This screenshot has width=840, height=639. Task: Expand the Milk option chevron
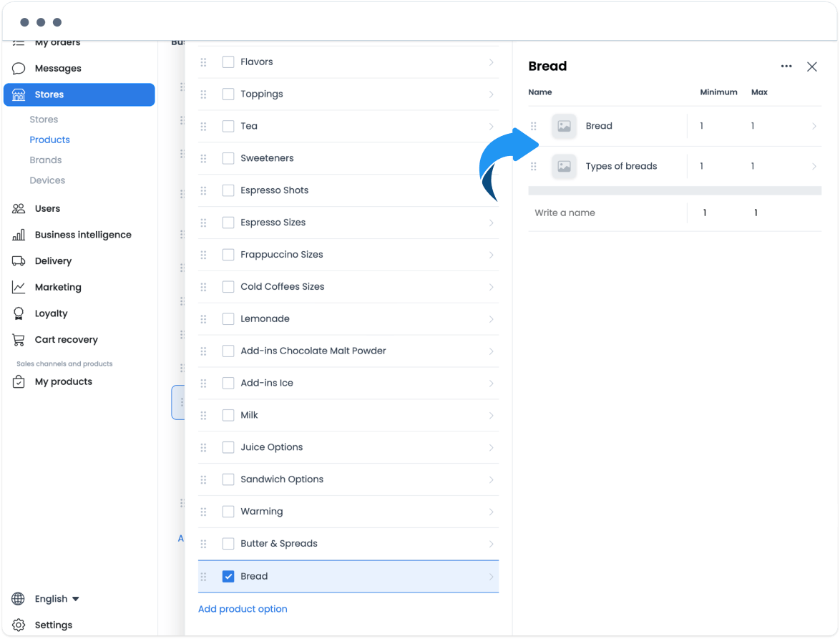(492, 416)
